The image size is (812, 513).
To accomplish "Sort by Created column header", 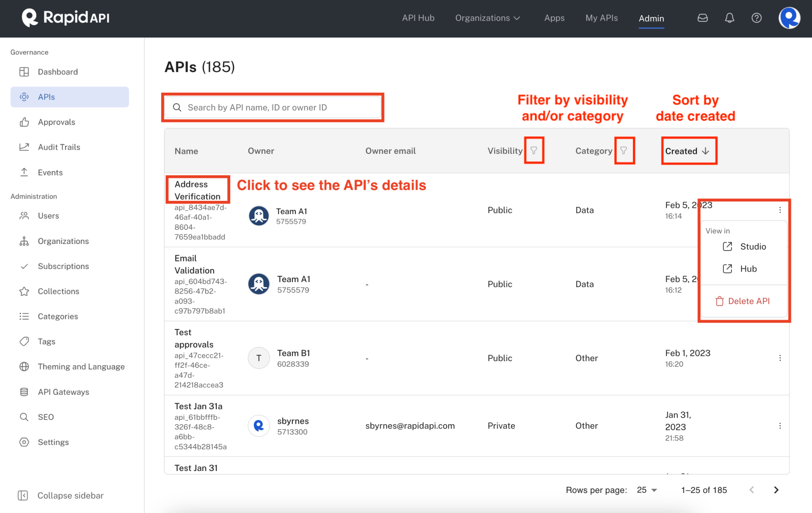I will coord(687,151).
